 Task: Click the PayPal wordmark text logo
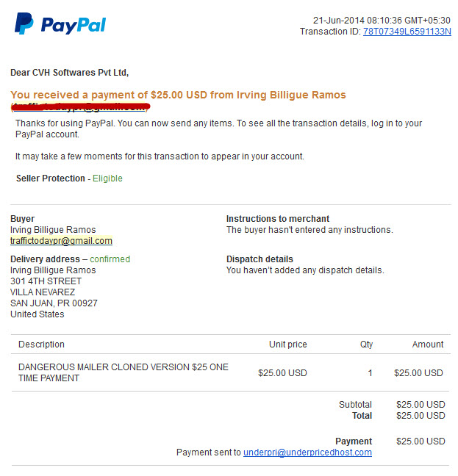point(74,26)
